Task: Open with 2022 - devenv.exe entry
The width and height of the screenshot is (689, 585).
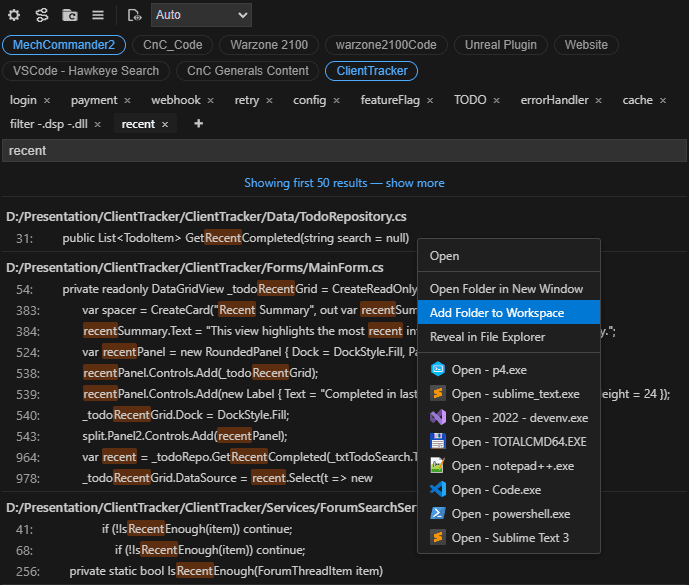Action: click(509, 418)
